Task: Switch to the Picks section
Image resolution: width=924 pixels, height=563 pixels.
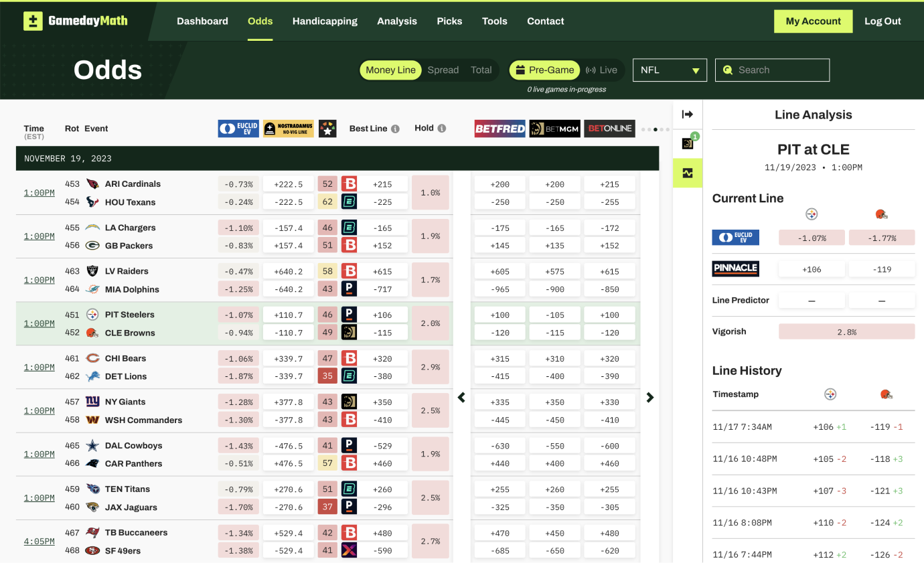Action: pyautogui.click(x=449, y=21)
